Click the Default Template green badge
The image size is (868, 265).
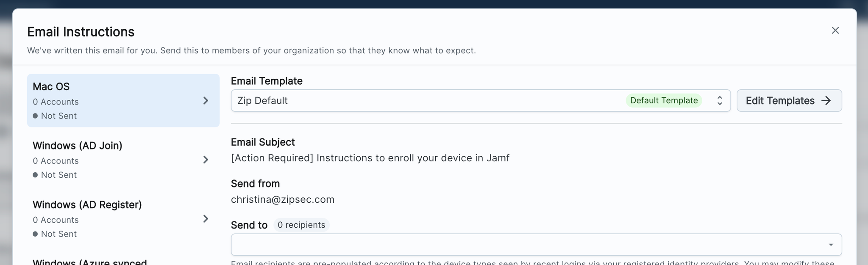(x=664, y=101)
